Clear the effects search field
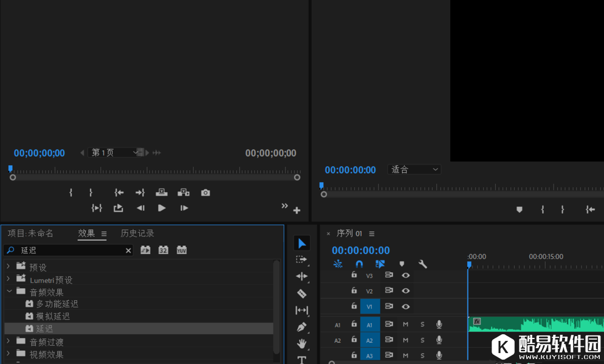Image resolution: width=604 pixels, height=364 pixels. [128, 250]
